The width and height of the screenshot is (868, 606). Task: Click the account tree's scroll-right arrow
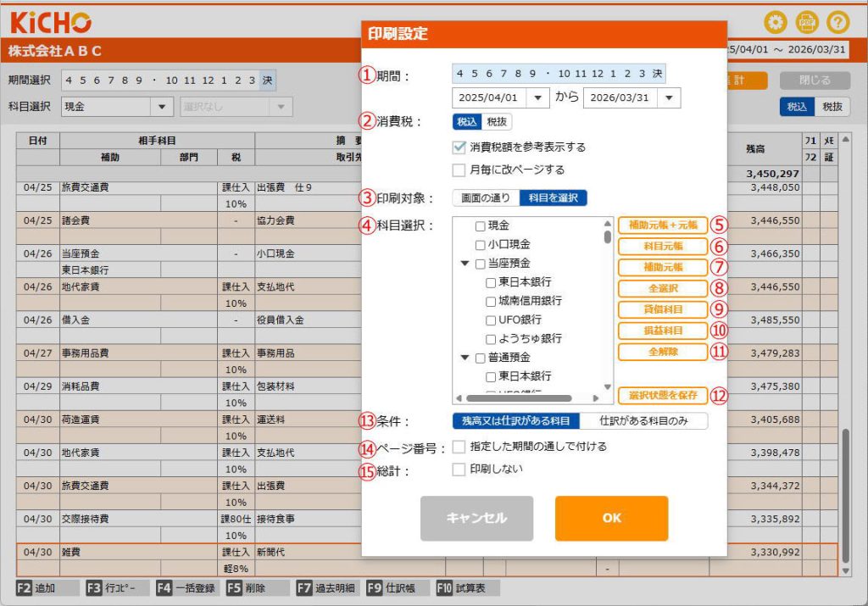[596, 398]
